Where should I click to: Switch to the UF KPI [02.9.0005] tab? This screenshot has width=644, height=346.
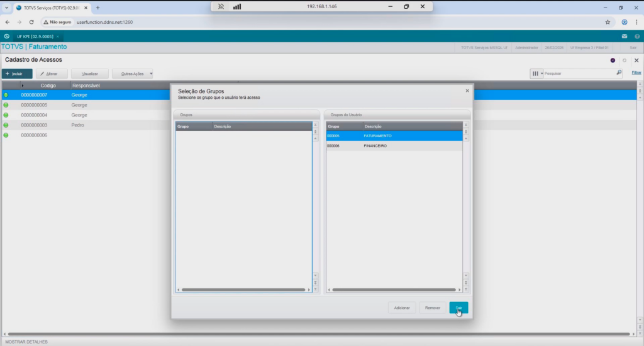(36, 36)
